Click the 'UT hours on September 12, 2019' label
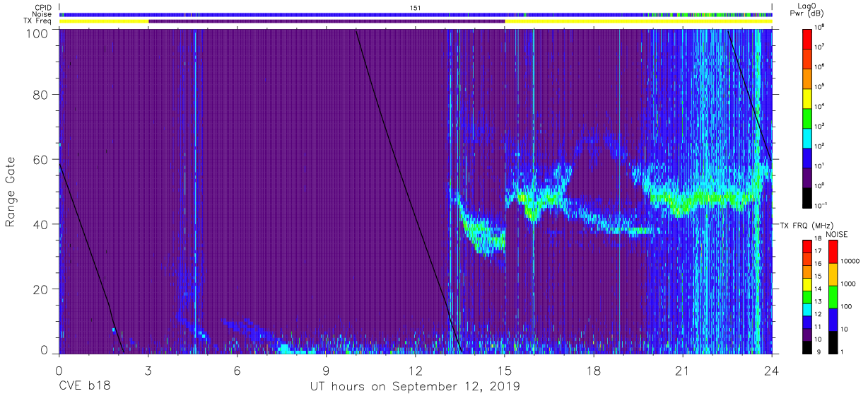The image size is (868, 401). 415,386
